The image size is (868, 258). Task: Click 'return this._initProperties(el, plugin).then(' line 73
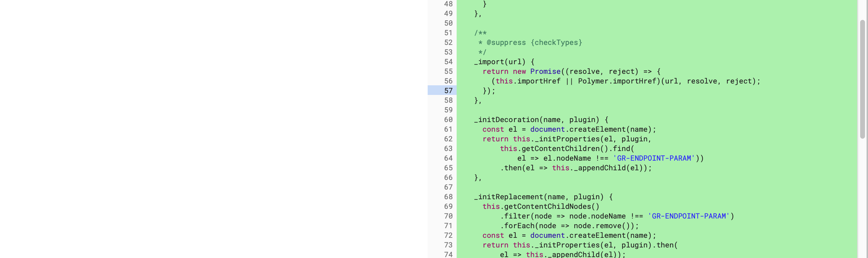pos(580,245)
